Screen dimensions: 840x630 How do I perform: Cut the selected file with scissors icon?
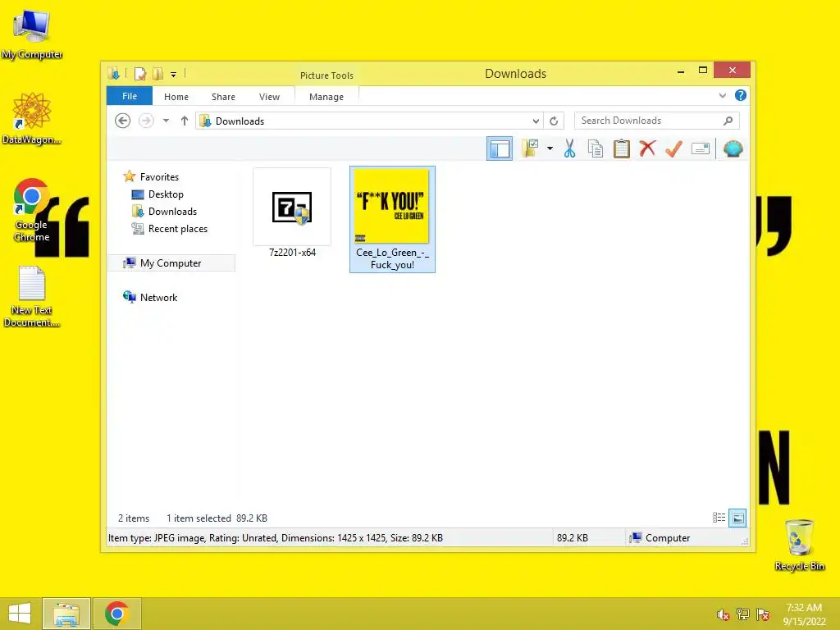pos(569,148)
